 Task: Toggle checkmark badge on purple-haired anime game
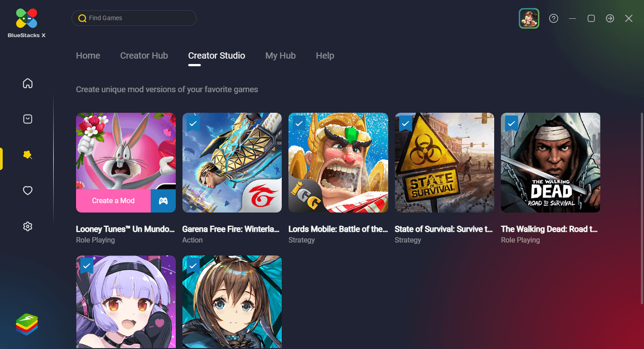click(x=87, y=266)
